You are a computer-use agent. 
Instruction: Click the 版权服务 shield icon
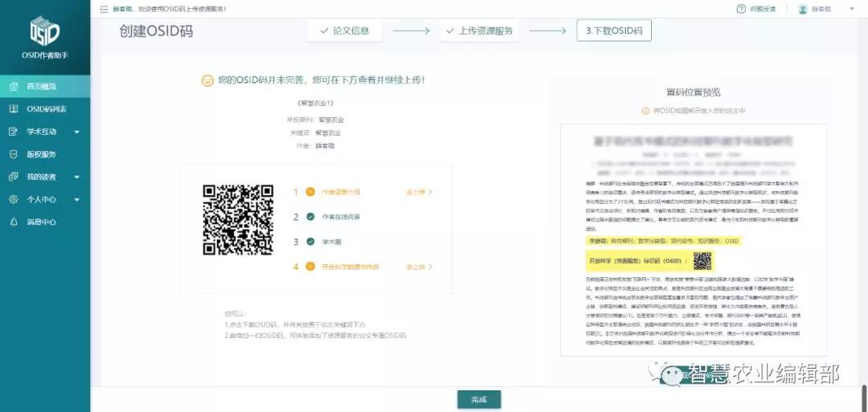(13, 154)
